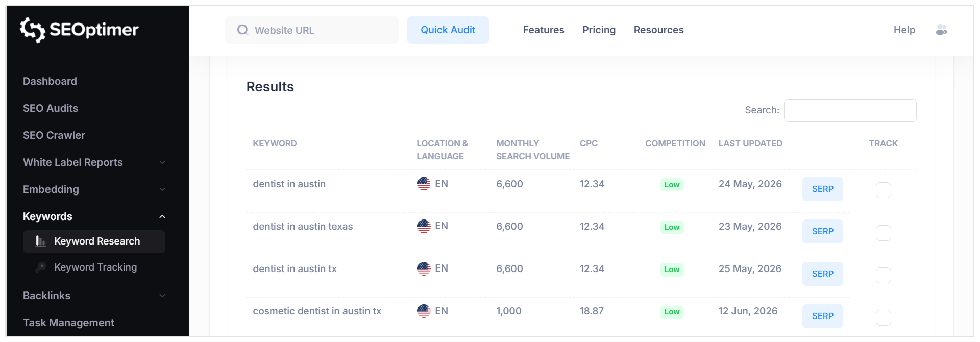Image resolution: width=980 pixels, height=342 pixels.
Task: Sort by the Keyword column header
Action: pyautogui.click(x=275, y=143)
